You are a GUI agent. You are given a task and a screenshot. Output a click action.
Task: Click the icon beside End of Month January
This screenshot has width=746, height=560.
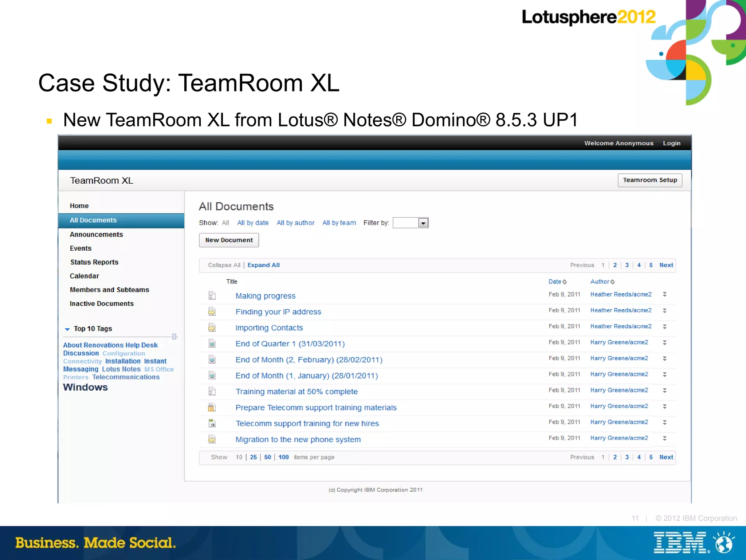click(212, 375)
